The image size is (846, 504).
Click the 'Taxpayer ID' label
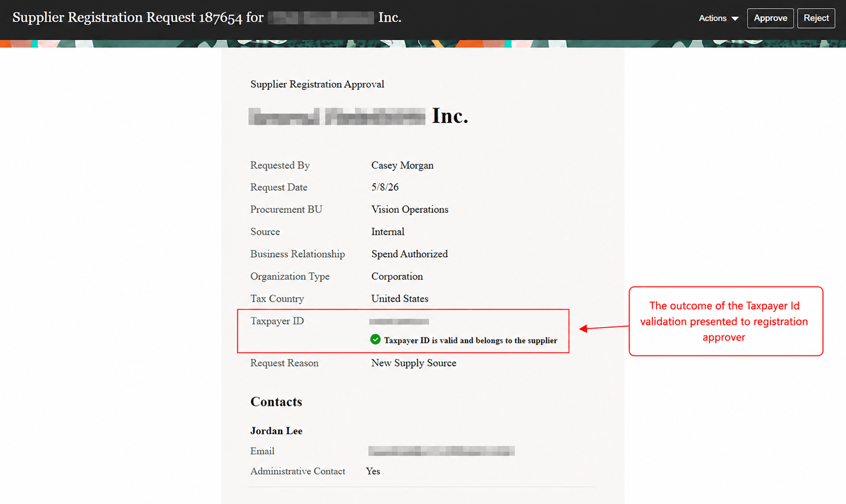(x=277, y=321)
